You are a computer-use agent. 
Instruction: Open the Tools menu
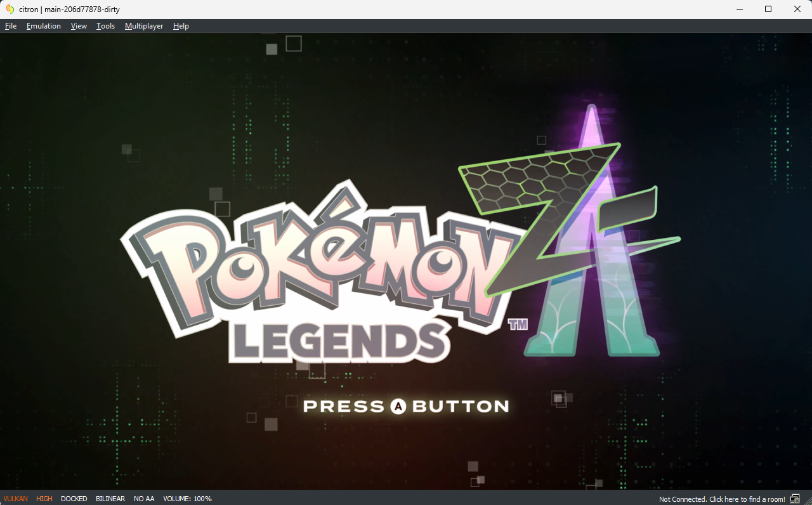[x=105, y=26]
